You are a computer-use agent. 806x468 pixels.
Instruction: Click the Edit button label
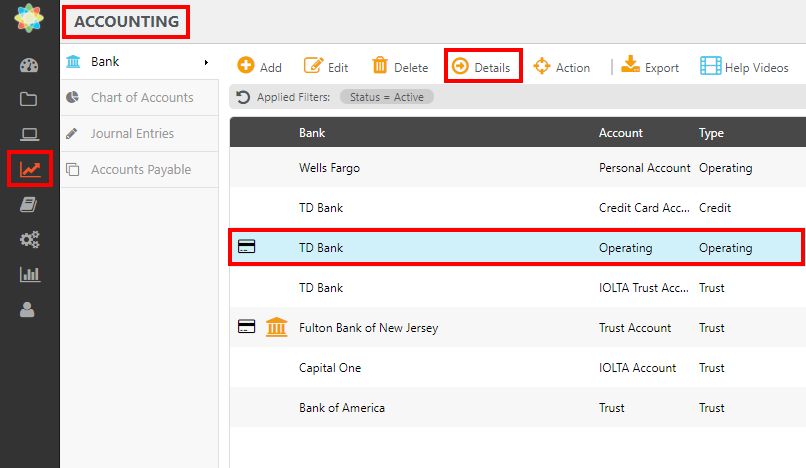coord(338,68)
